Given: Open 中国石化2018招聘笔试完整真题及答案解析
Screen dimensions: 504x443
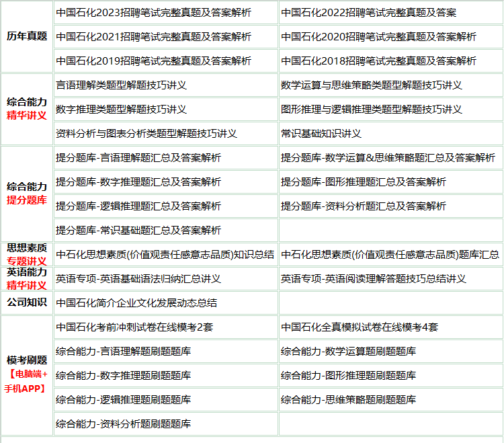Looking at the screenshot, I should pyautogui.click(x=378, y=61).
